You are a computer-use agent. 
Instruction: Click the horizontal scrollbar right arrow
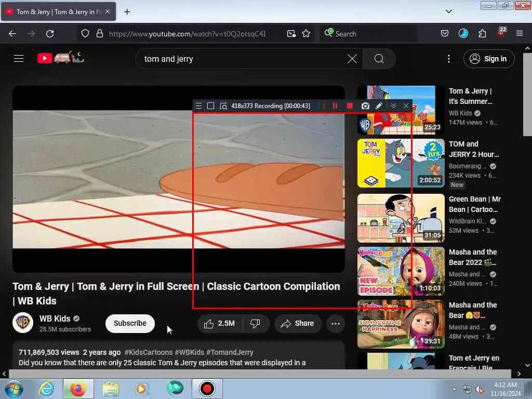click(519, 374)
